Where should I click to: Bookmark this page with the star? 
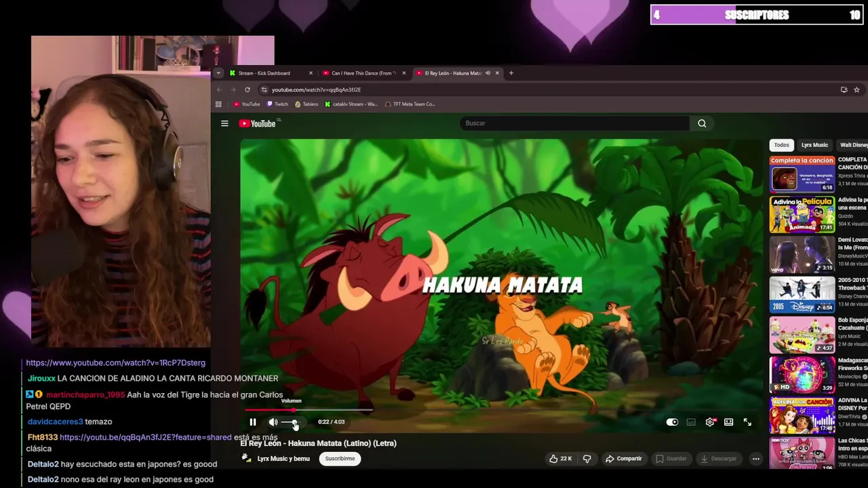(856, 89)
